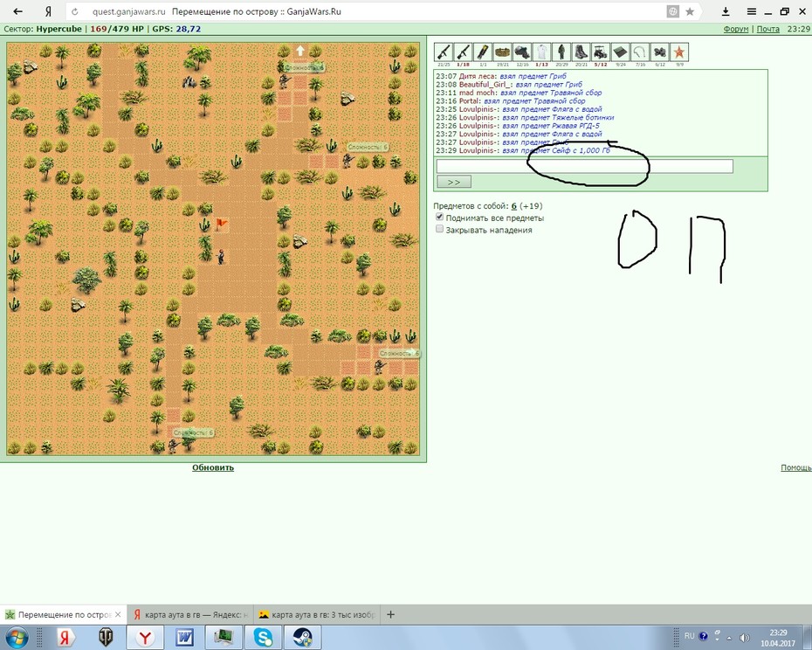Click the carried items count link '6'
The width and height of the screenshot is (812, 650).
514,206
